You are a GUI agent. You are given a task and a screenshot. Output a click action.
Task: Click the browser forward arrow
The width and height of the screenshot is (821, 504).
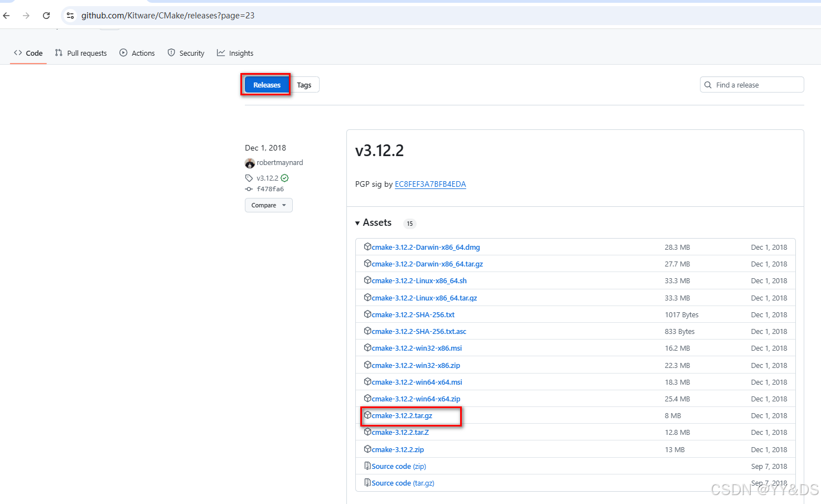click(x=26, y=16)
